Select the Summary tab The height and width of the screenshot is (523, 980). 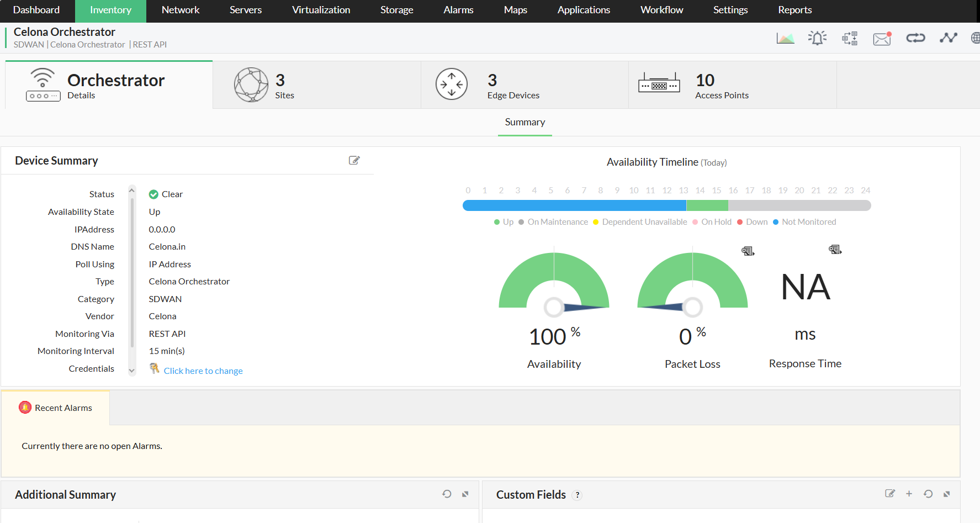pyautogui.click(x=525, y=122)
